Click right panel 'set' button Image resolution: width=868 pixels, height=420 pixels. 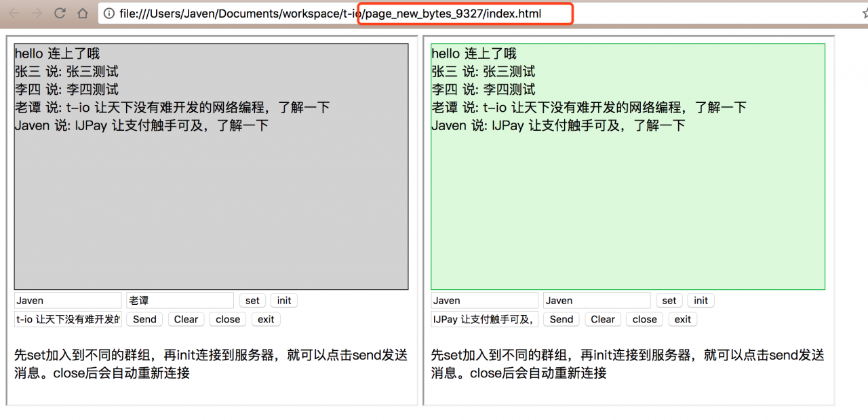point(669,301)
